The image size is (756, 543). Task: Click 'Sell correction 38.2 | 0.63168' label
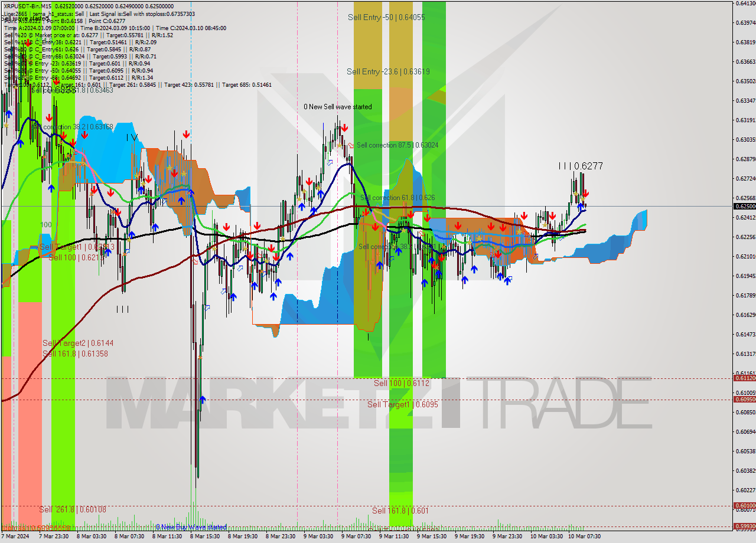[x=73, y=126]
